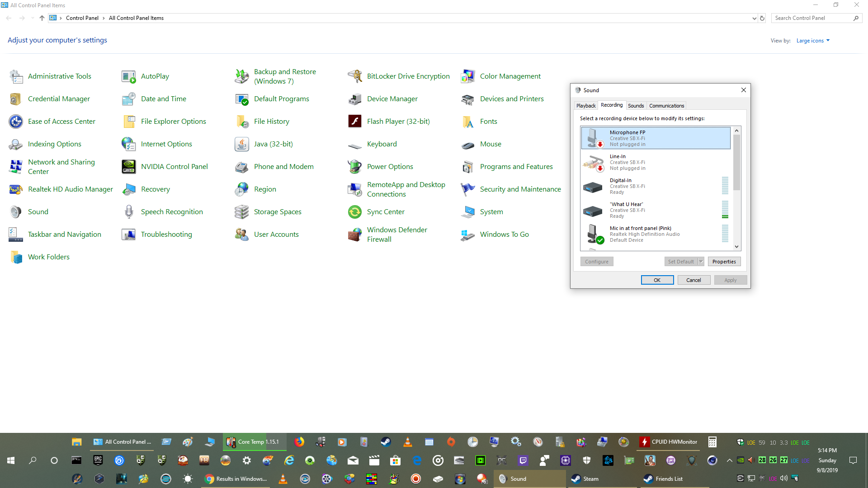Open the View by Large icons dropdown
868x488 pixels.
(x=813, y=41)
